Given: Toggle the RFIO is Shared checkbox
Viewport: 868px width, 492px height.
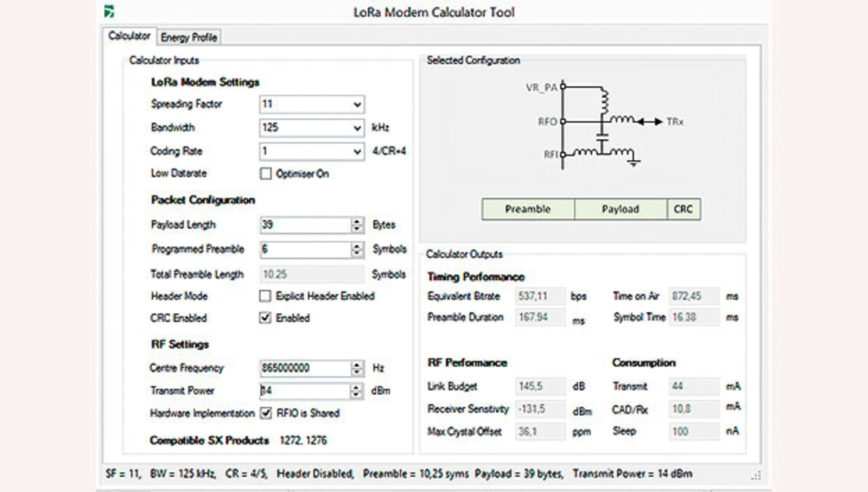Looking at the screenshot, I should (266, 413).
